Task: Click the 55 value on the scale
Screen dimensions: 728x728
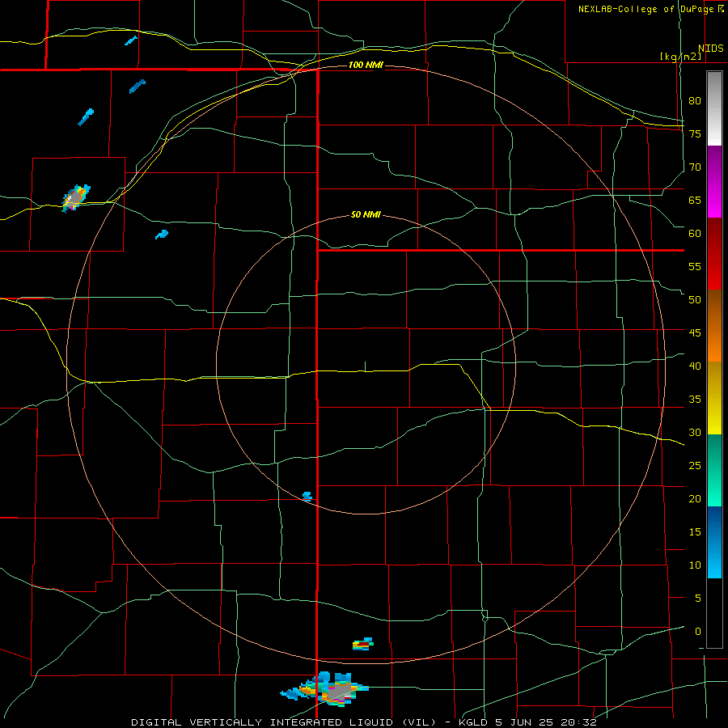Action: pyautogui.click(x=695, y=266)
